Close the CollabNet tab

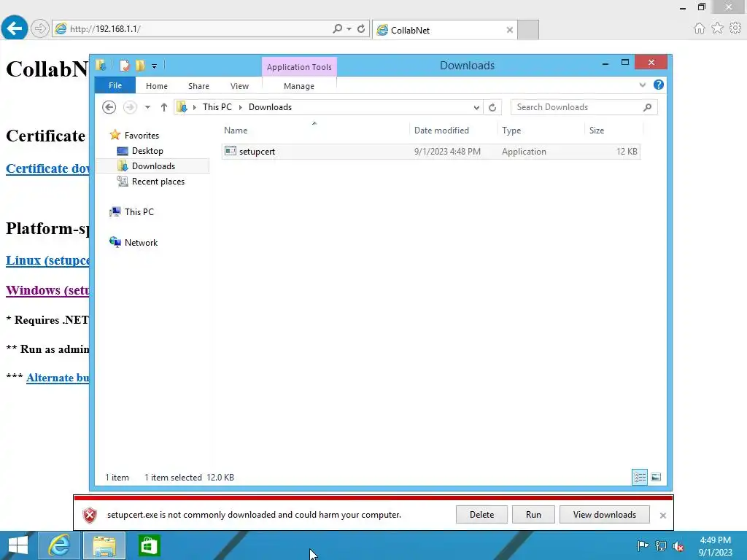510,30
